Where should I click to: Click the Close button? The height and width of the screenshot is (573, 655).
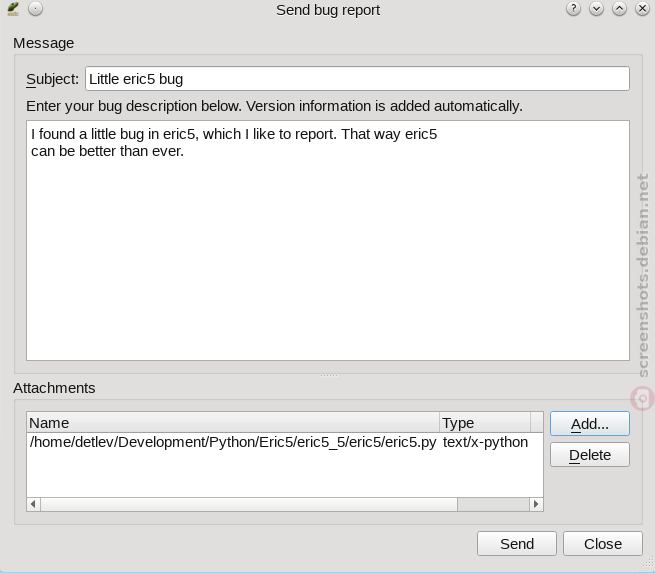coord(602,544)
